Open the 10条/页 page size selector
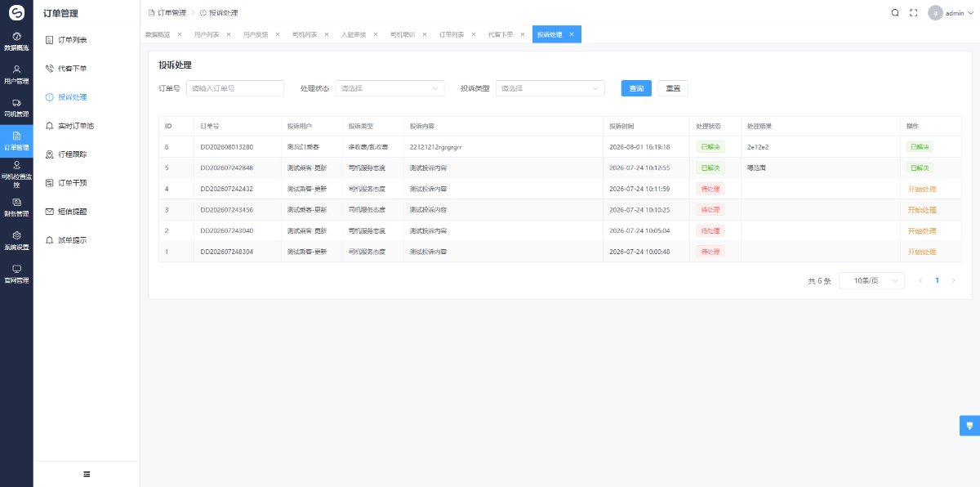This screenshot has height=487, width=980. [871, 280]
